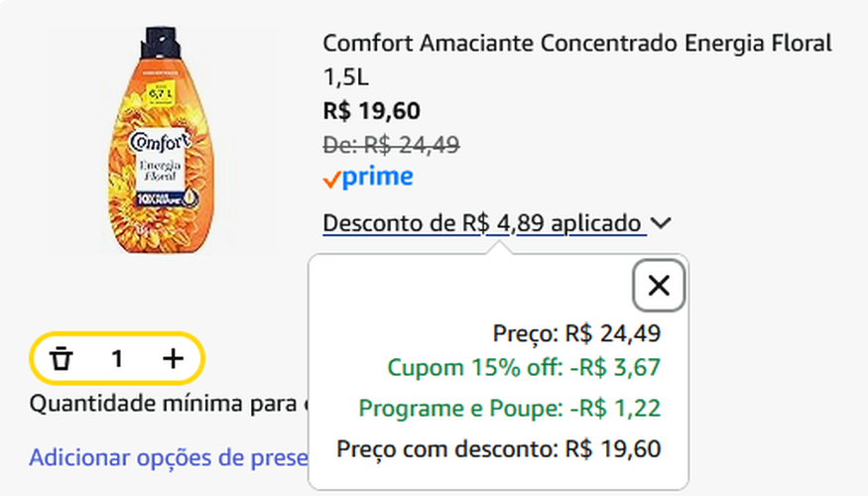
Task: Click the Comfort brand logo on bottle
Action: [161, 141]
